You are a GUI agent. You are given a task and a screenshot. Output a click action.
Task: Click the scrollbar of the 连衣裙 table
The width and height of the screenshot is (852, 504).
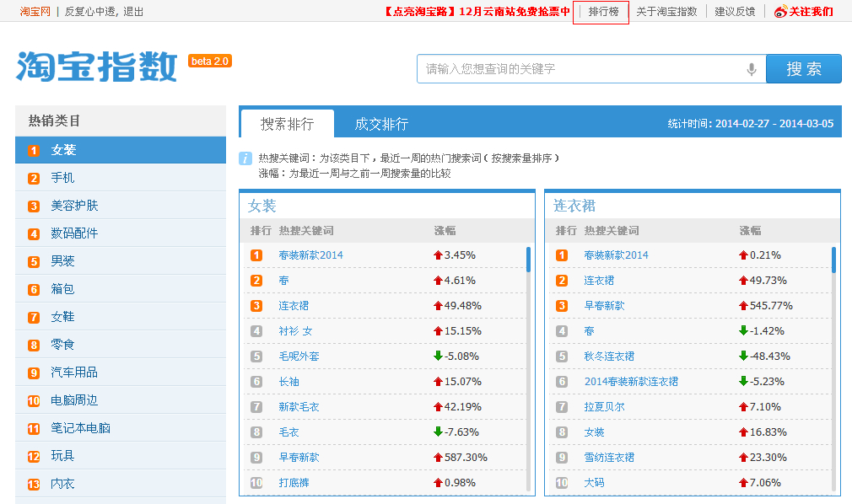(833, 260)
